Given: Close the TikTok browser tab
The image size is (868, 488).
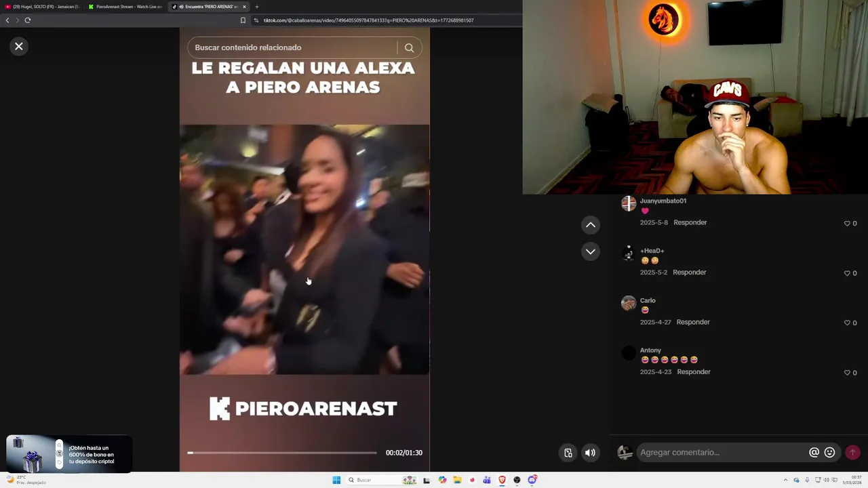Looking at the screenshot, I should tap(245, 7).
